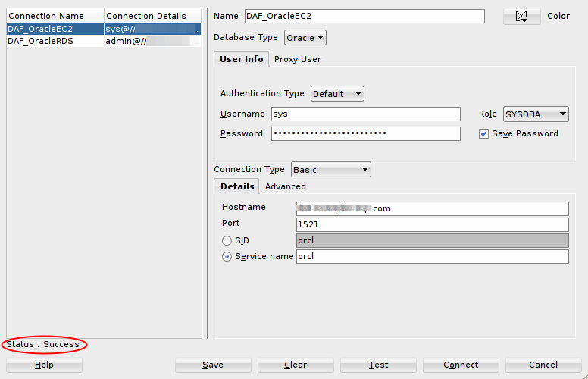588x379 pixels.
Task: Click the Hostname input field
Action: point(433,208)
